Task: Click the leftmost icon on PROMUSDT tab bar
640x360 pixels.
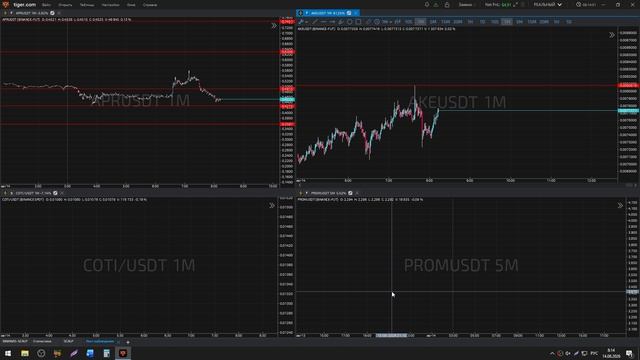Action: coord(301,193)
